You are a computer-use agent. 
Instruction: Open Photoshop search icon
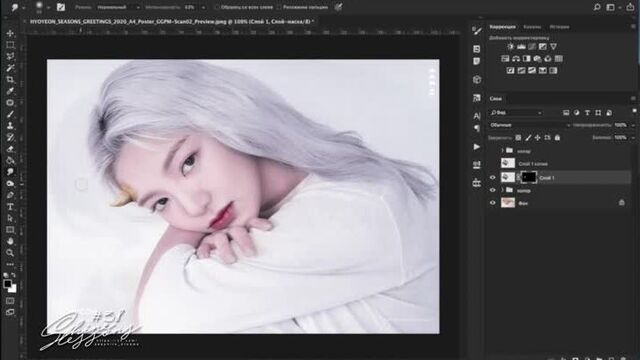tap(597, 7)
